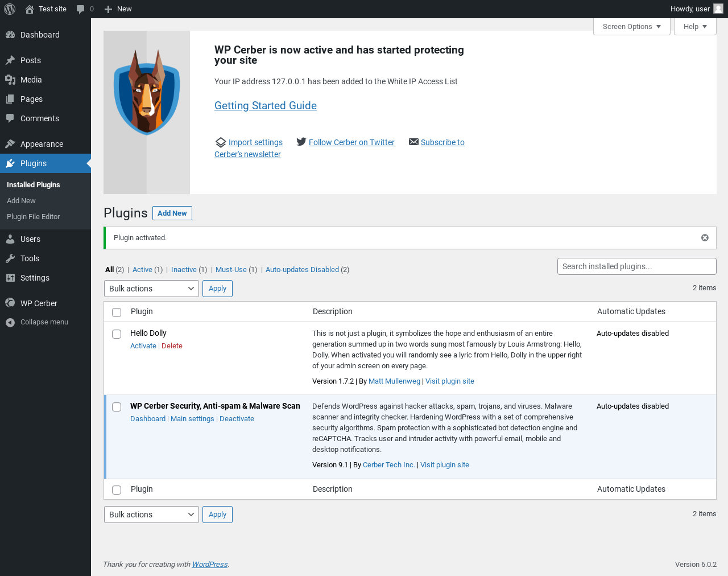Click the newsletter envelope icon
The height and width of the screenshot is (576, 728).
click(x=413, y=142)
